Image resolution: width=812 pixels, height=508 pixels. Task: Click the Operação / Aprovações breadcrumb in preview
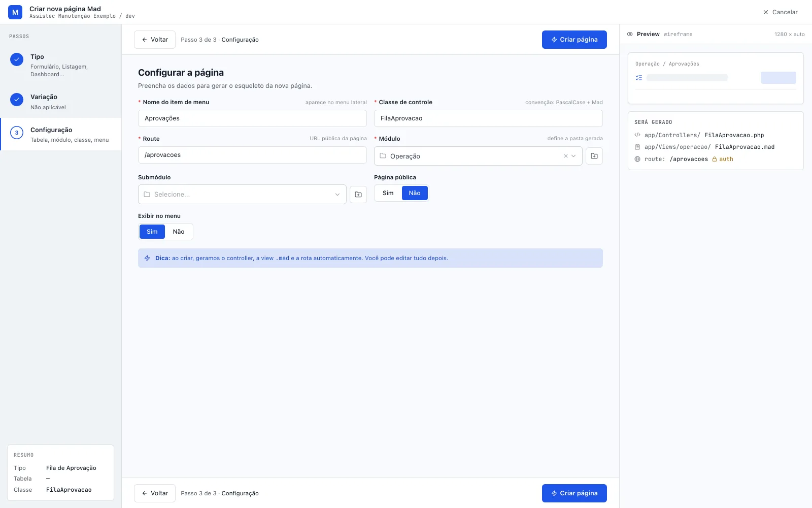click(667, 64)
